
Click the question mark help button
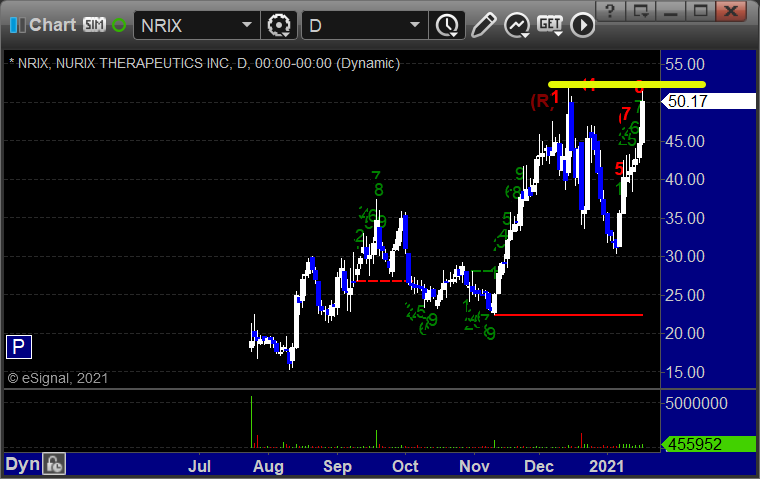click(x=610, y=11)
